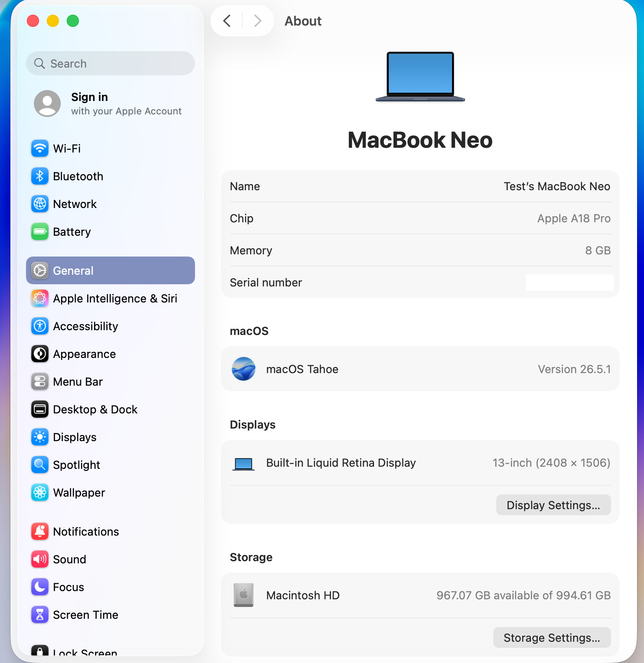Select the green Battery icon
The width and height of the screenshot is (644, 663).
point(40,231)
